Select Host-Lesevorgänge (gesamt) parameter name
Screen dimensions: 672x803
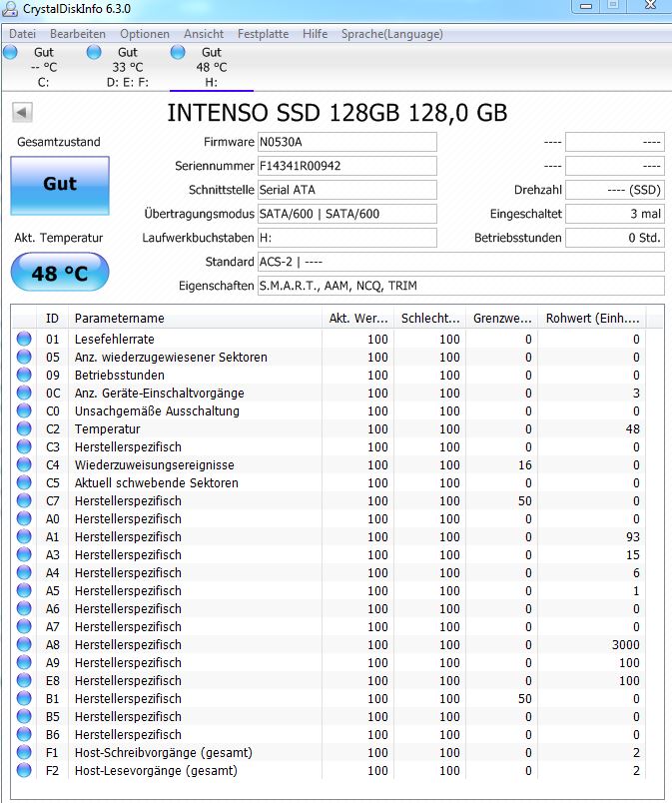pos(156,770)
